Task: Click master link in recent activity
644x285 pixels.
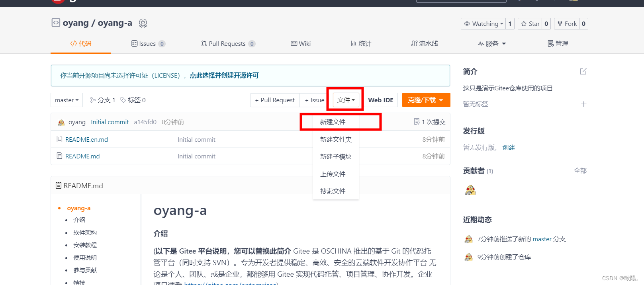Action: pyautogui.click(x=542, y=239)
